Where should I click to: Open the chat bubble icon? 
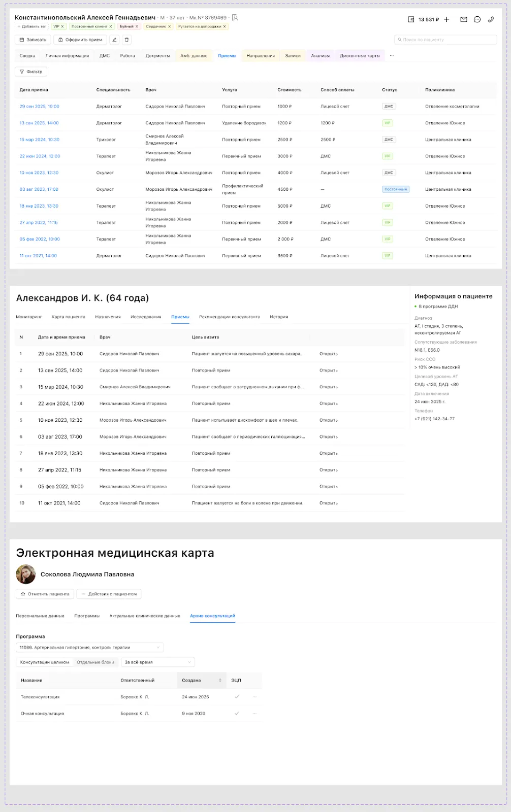pos(477,19)
